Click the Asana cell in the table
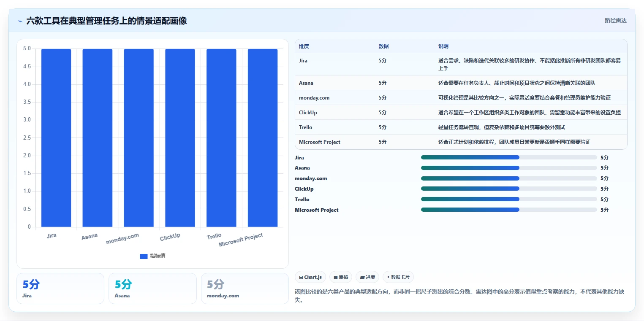Viewport: 644px width, 321px height. tap(306, 83)
